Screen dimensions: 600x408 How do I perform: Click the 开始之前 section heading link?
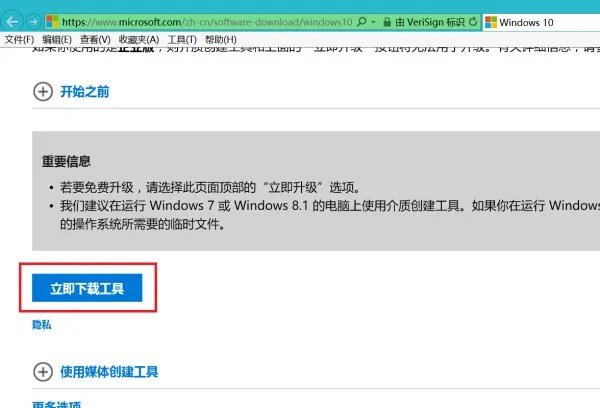(85, 92)
